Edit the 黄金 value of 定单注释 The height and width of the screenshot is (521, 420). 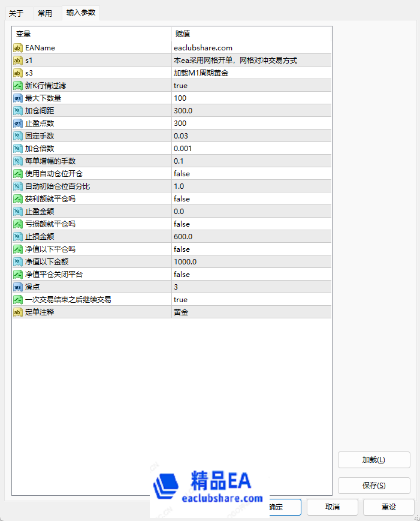251,312
